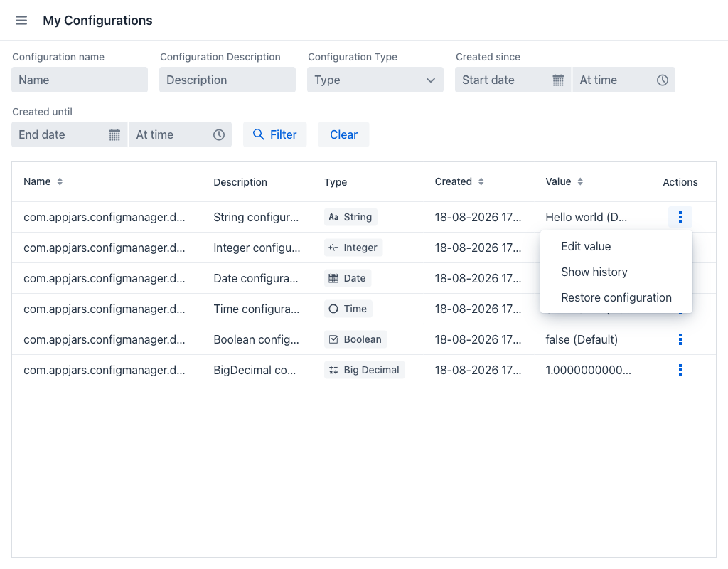This screenshot has height=569, width=728.
Task: Open the Created since time clock icon
Action: [663, 80]
